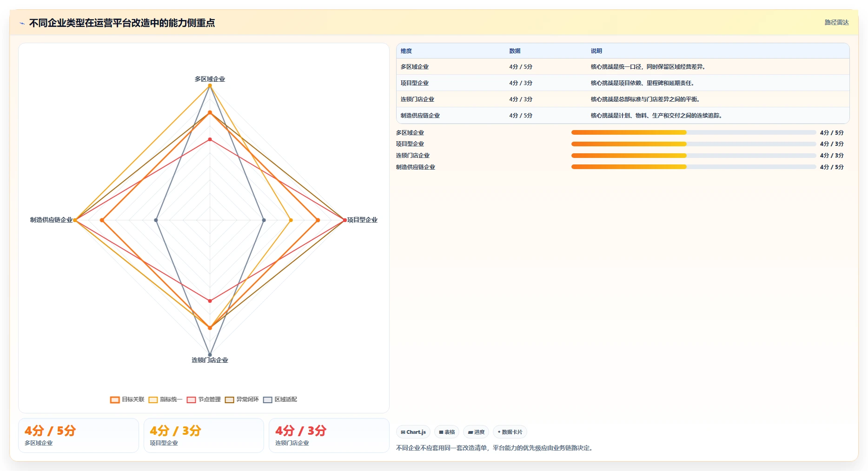Screen dimensions: 868x471
Task: Toggle the 指标统一 legend dataset
Action: 166,399
